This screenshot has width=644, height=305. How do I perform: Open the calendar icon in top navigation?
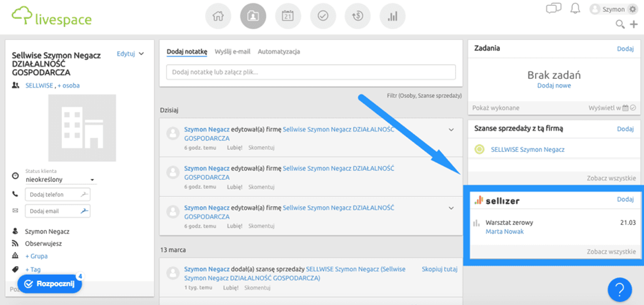tap(288, 16)
